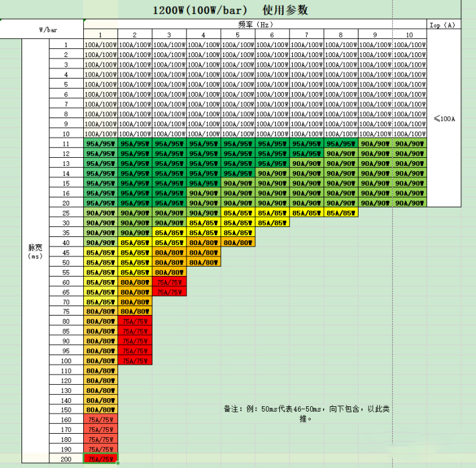
Task: Select 95A/95W cell at 13 ms, 6 Hz
Action: (272, 163)
